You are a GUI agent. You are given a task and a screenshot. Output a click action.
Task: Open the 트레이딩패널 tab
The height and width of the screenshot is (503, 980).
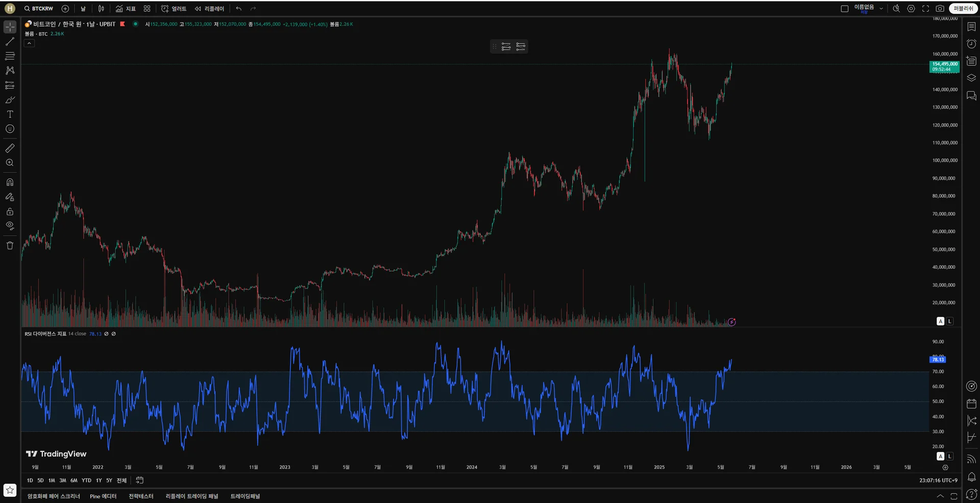point(245,496)
